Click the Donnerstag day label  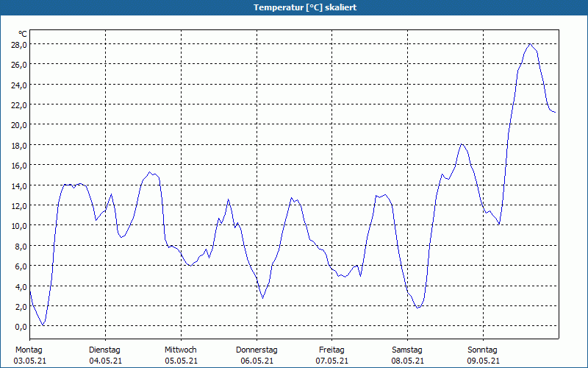coord(257,350)
